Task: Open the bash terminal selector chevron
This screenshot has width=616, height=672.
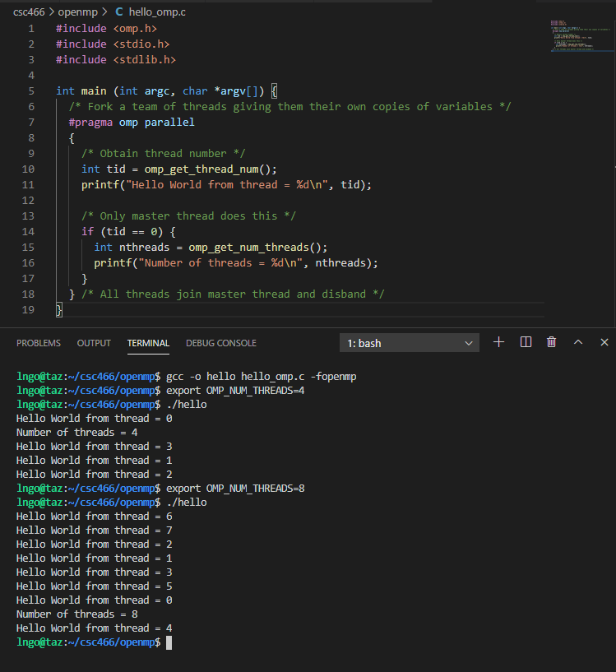Action: pos(469,343)
